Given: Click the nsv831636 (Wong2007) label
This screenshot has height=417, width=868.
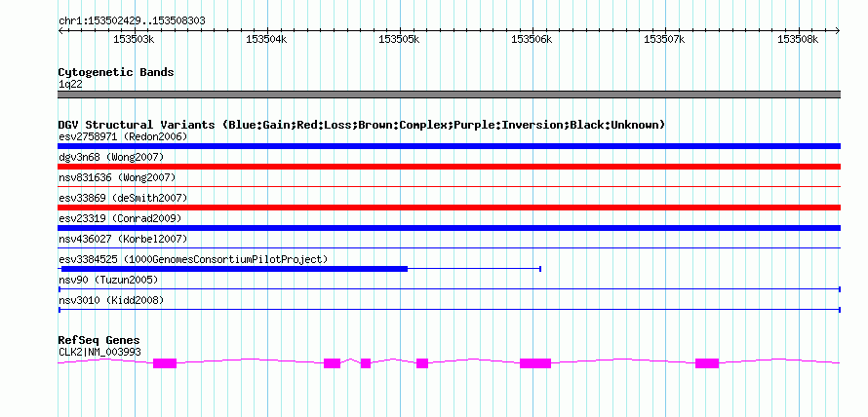Looking at the screenshot, I should (117, 177).
